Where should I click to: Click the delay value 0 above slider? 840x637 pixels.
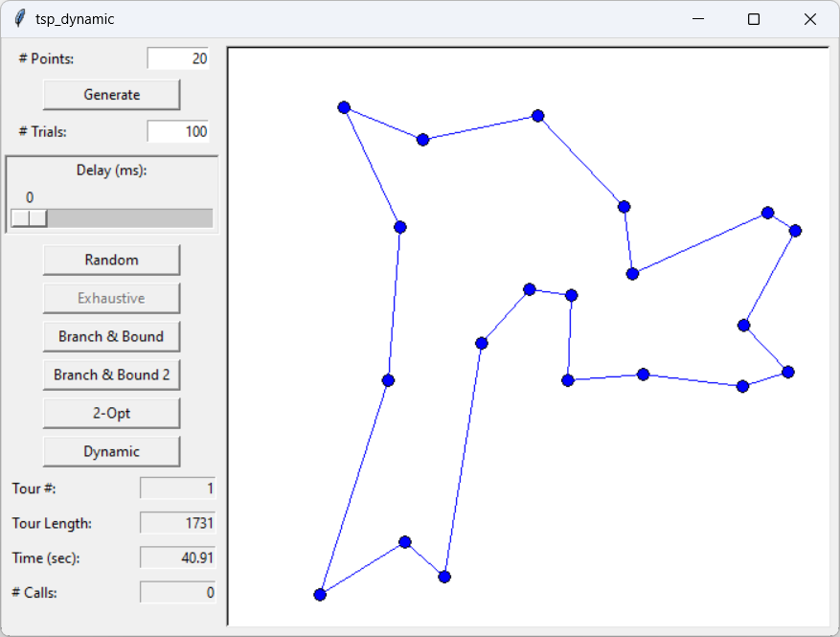[x=30, y=197]
